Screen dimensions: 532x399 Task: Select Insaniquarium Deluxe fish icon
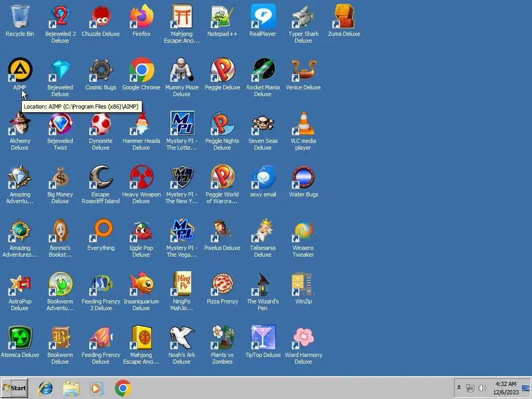pyautogui.click(x=141, y=284)
